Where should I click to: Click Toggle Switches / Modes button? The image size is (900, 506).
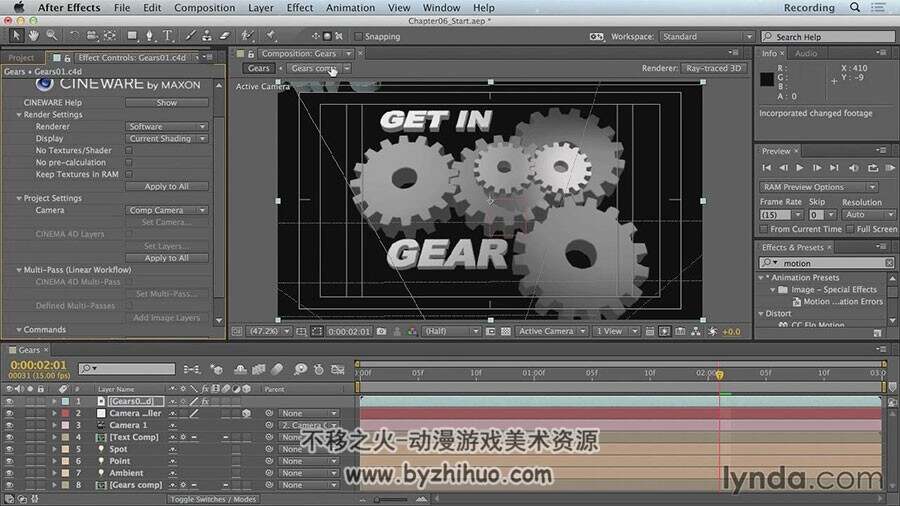coord(213,499)
